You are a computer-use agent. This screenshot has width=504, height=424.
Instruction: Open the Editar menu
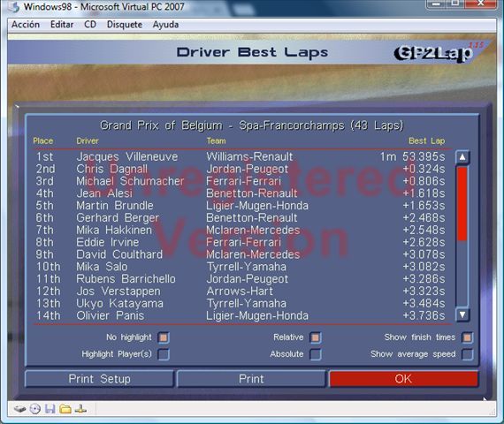pyautogui.click(x=62, y=25)
